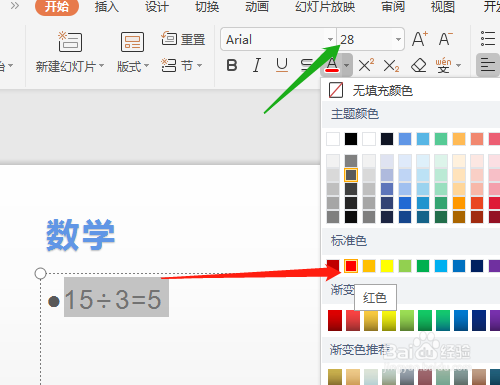Open the 动画 tab
Image resolution: width=500 pixels, height=385 pixels.
point(257,7)
